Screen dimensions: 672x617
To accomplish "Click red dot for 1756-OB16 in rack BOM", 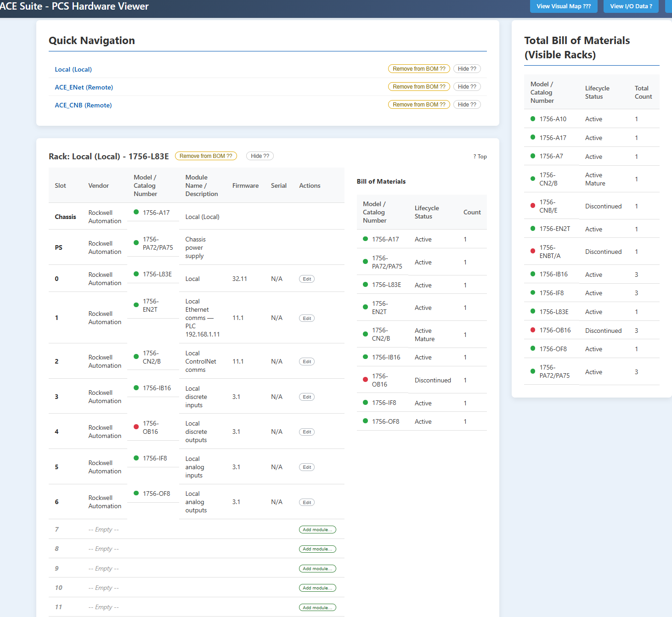I will (x=365, y=380).
